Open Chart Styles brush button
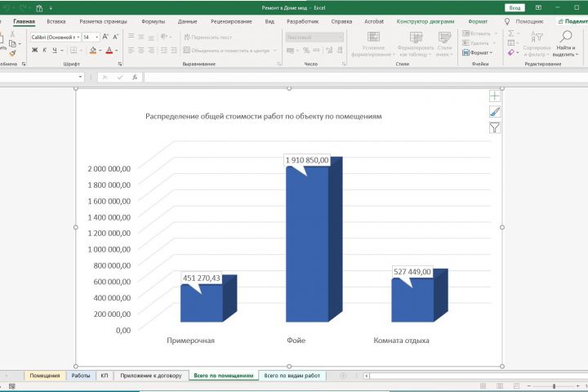 click(495, 112)
